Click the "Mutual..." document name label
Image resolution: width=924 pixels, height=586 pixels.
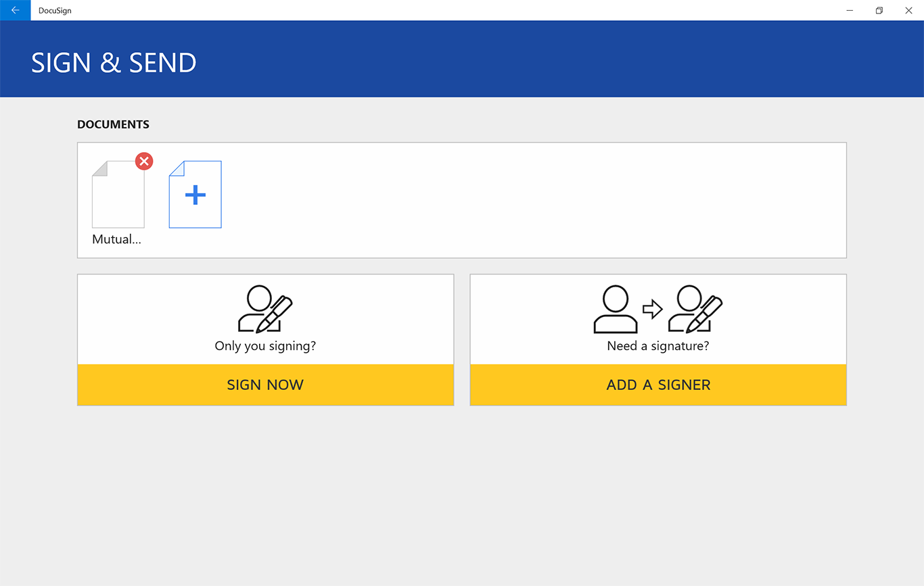(116, 239)
